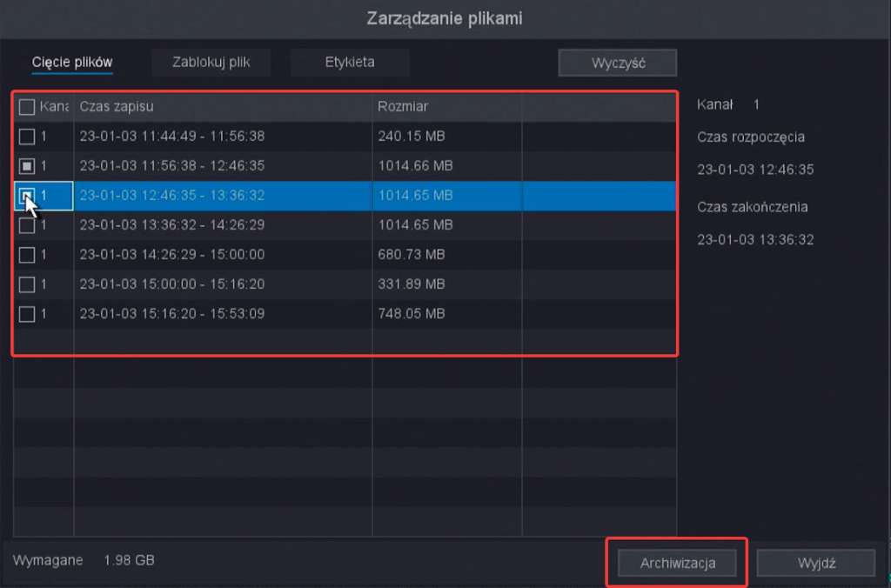The height and width of the screenshot is (588, 891).
Task: Select the Cięcie plików tab
Action: click(71, 62)
